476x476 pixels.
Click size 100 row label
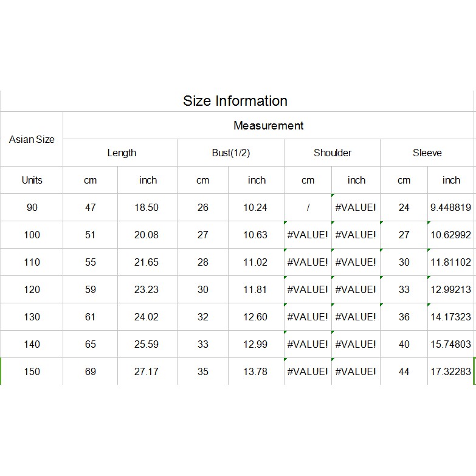click(32, 235)
